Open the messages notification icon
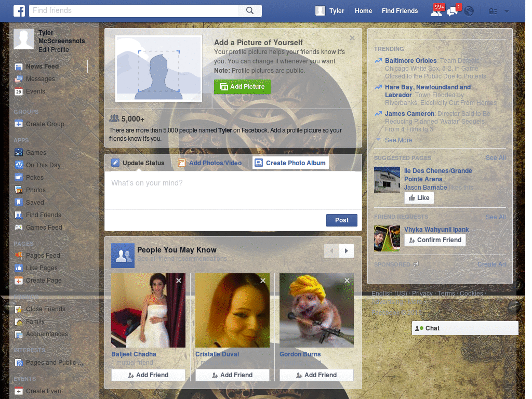Image resolution: width=532 pixels, height=399 pixels. pyautogui.click(x=453, y=11)
